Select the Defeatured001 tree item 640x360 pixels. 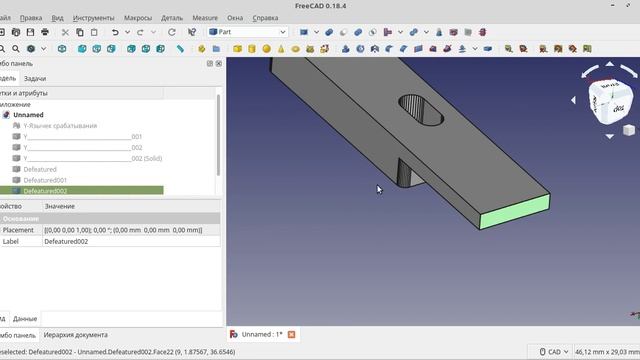click(45, 180)
